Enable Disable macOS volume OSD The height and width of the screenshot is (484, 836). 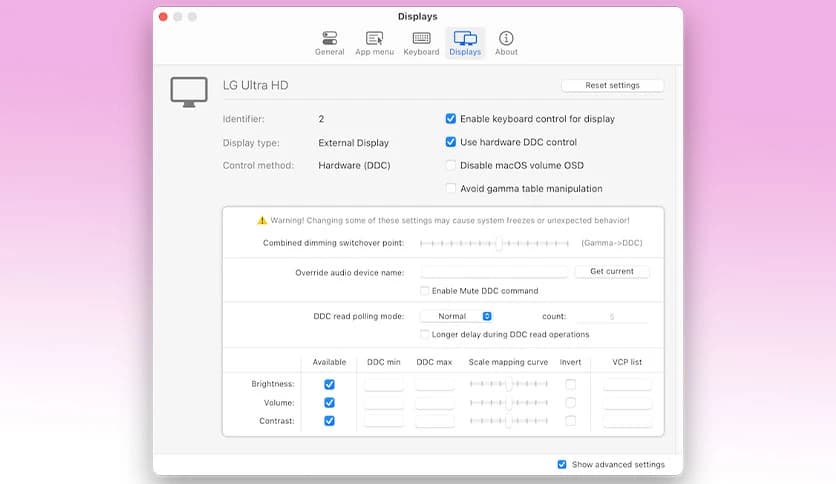tap(451, 165)
